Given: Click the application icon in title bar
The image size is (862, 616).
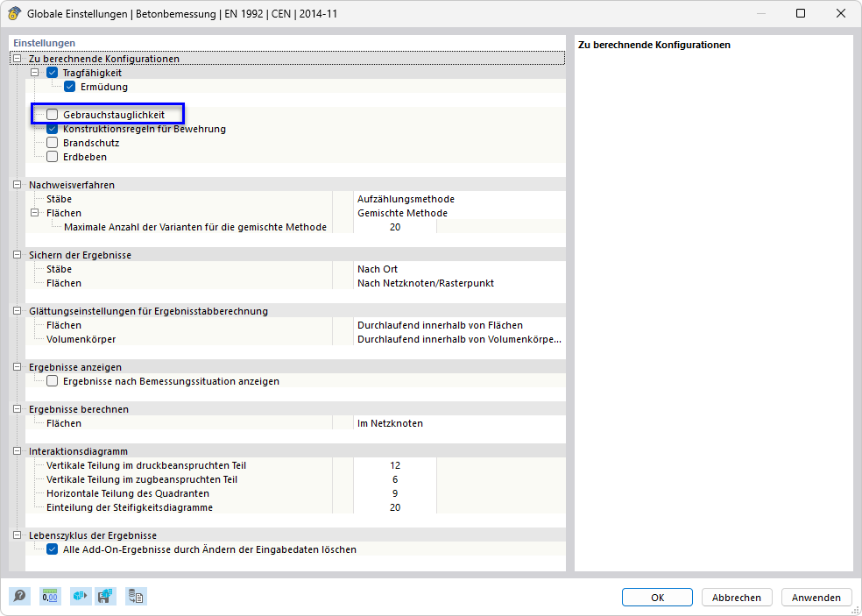Looking at the screenshot, I should [x=15, y=14].
